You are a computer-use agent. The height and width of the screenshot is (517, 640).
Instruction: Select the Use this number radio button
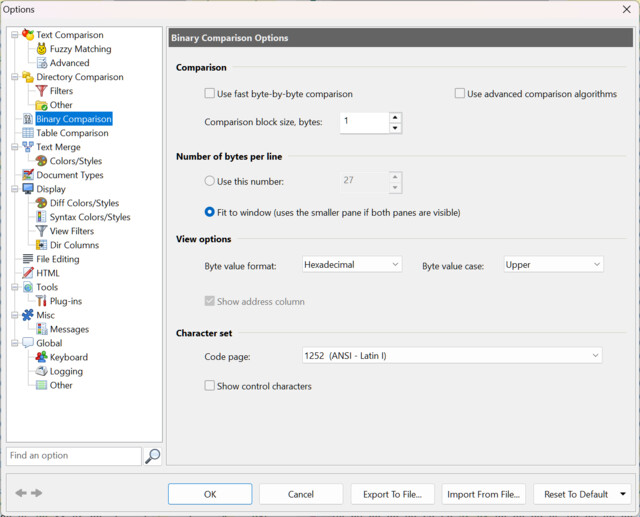coord(209,181)
